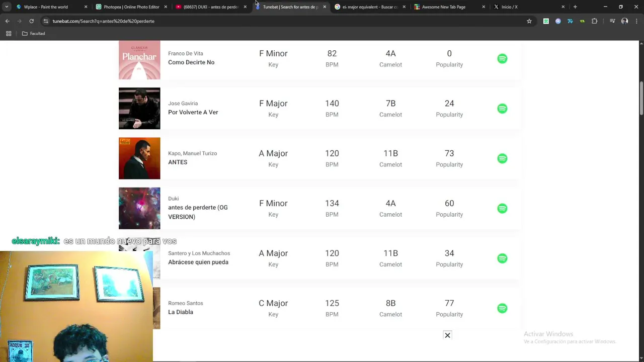
Task: Open the Como Decirte No song link
Action: click(191, 62)
